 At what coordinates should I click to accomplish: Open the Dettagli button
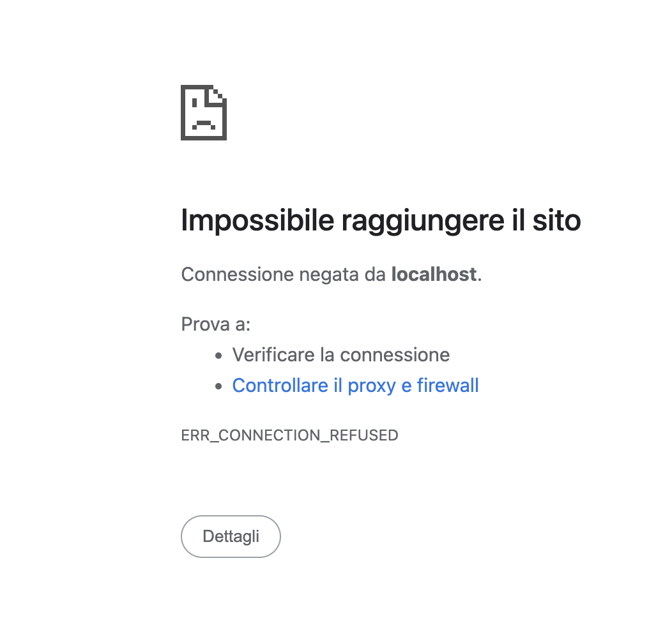[231, 536]
